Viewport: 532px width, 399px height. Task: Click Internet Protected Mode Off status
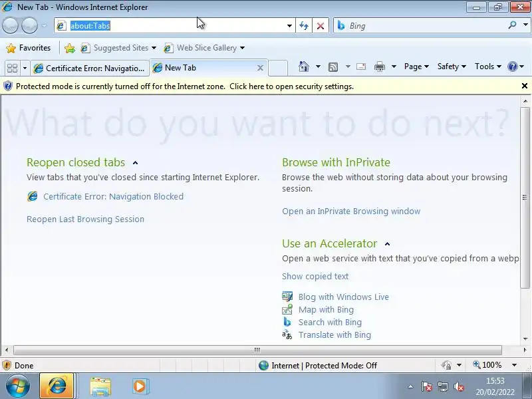318,365
